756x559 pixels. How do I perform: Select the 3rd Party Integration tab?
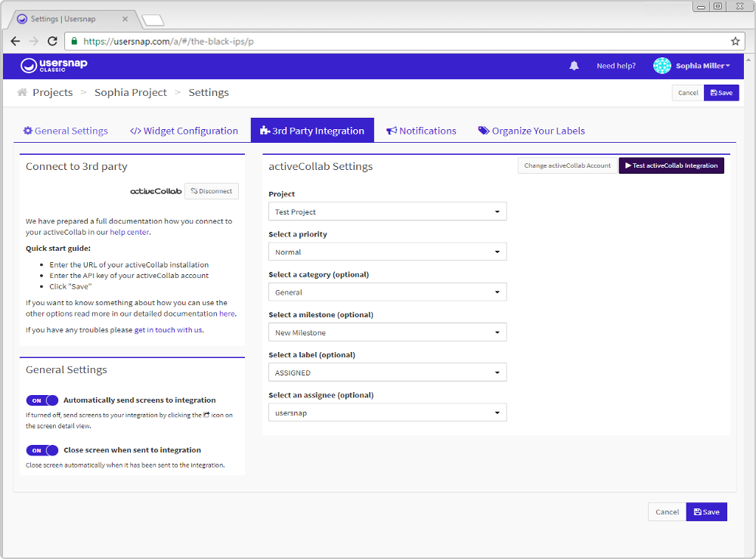pyautogui.click(x=312, y=130)
